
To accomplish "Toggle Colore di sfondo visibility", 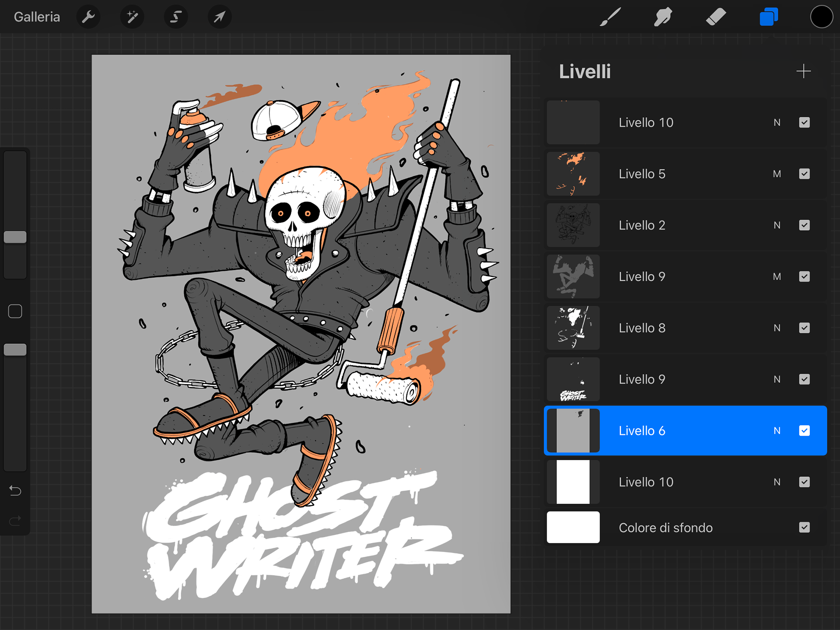I will [804, 528].
